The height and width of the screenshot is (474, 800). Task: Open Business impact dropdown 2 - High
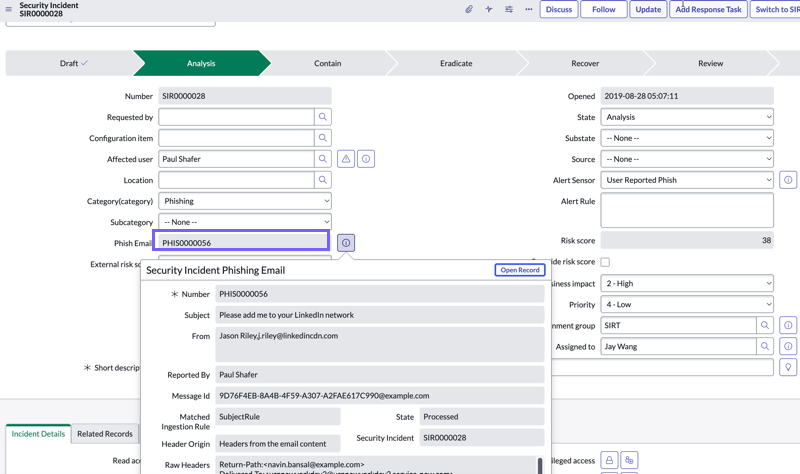tap(687, 283)
